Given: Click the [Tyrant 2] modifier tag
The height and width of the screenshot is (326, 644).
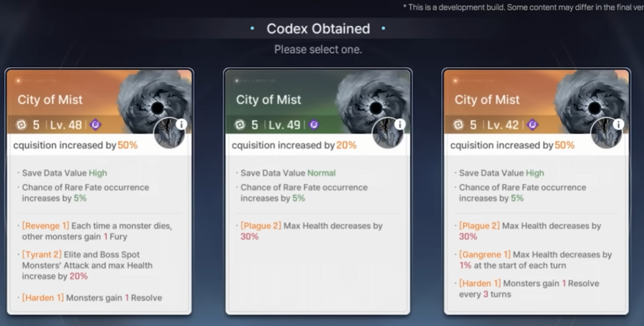Looking at the screenshot, I should pos(42,255).
